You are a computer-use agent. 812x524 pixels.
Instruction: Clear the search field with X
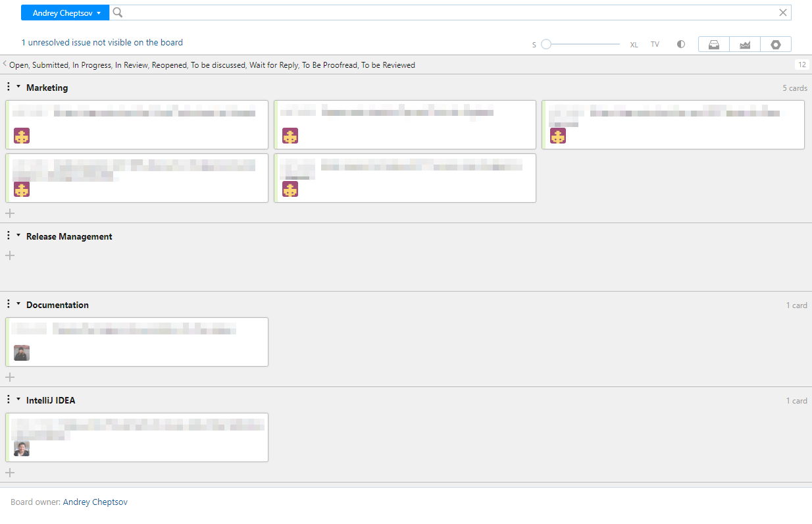click(x=783, y=13)
